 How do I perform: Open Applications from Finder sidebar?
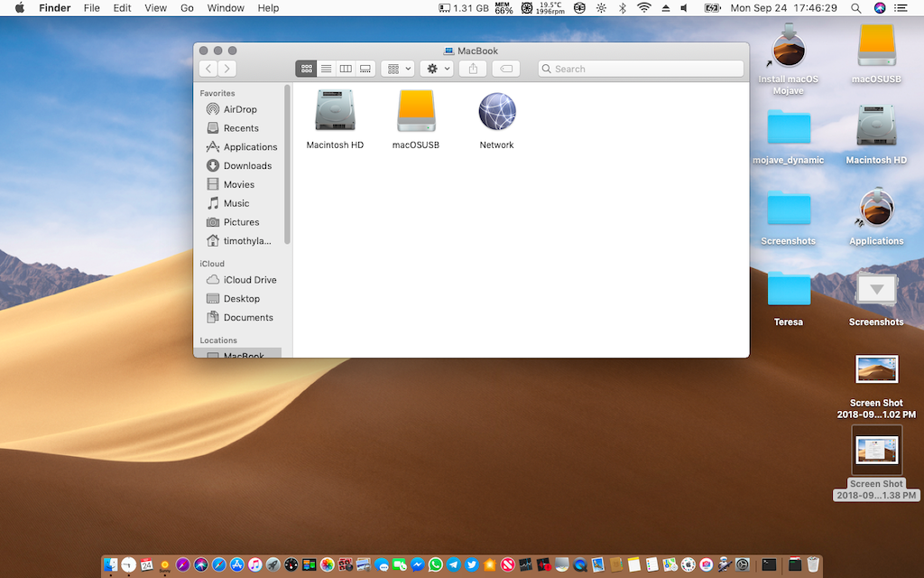pyautogui.click(x=250, y=147)
